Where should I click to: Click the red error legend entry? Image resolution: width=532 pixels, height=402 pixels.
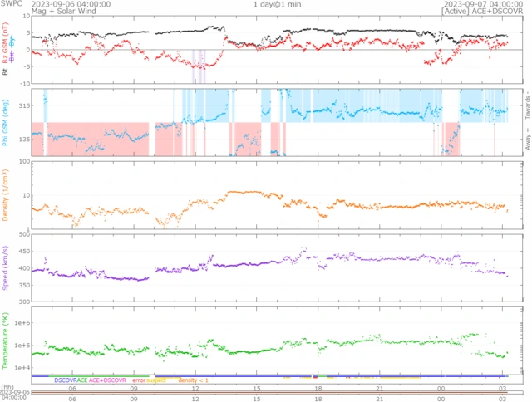[x=139, y=380]
